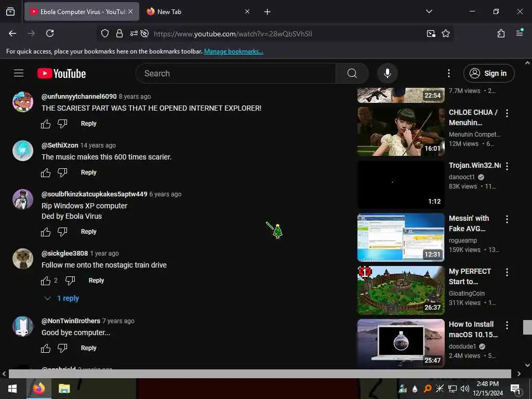The width and height of the screenshot is (532, 399).
Task: Dislike the comment by @unfunnyytchannel6090
Action: point(62,124)
